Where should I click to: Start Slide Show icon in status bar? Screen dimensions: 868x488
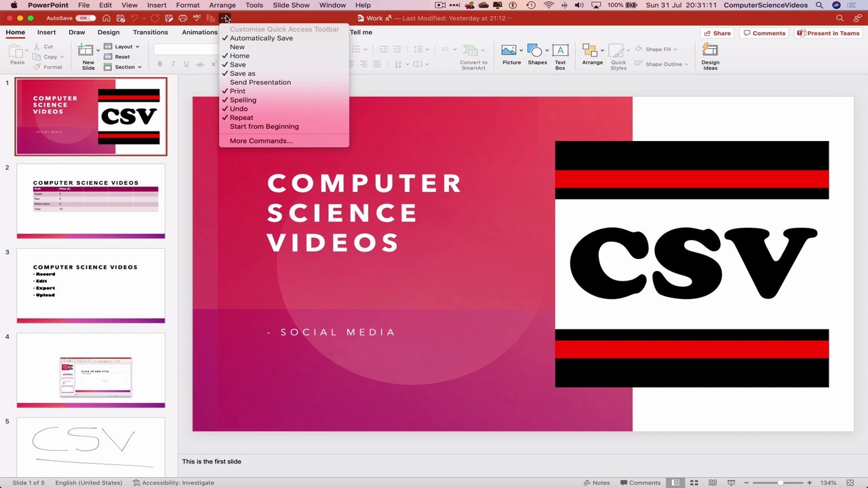pos(731,483)
